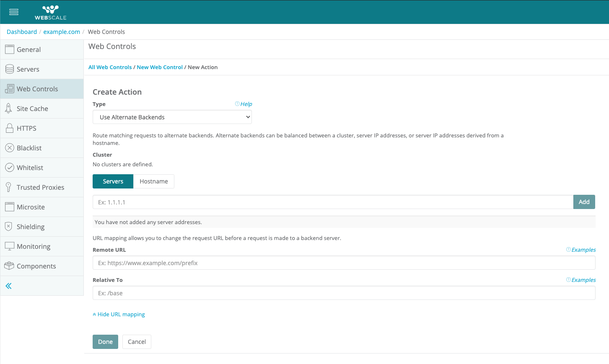
Task: Open Examples link for Relative To
Action: point(583,280)
